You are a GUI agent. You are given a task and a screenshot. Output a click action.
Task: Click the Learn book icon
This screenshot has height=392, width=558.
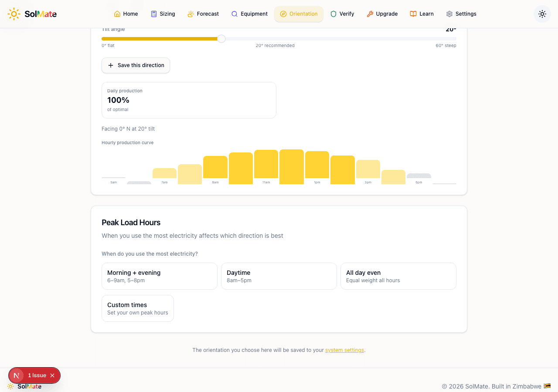point(413,14)
